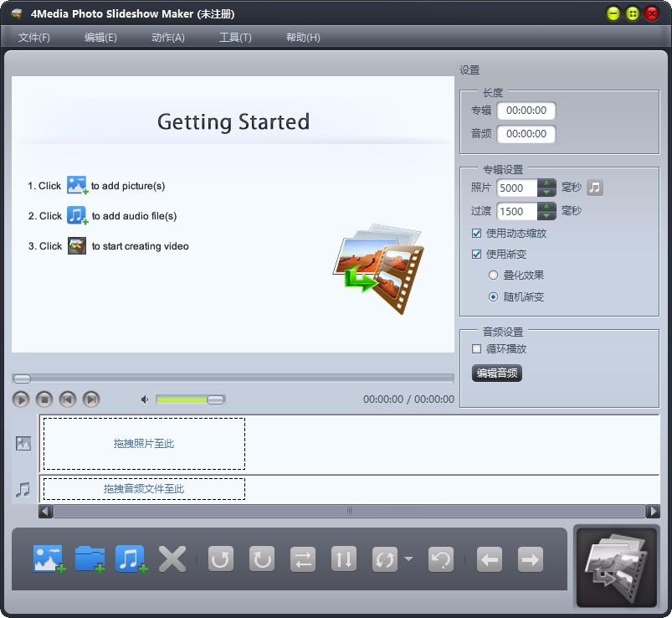Click the flip horizontal icon

(303, 559)
